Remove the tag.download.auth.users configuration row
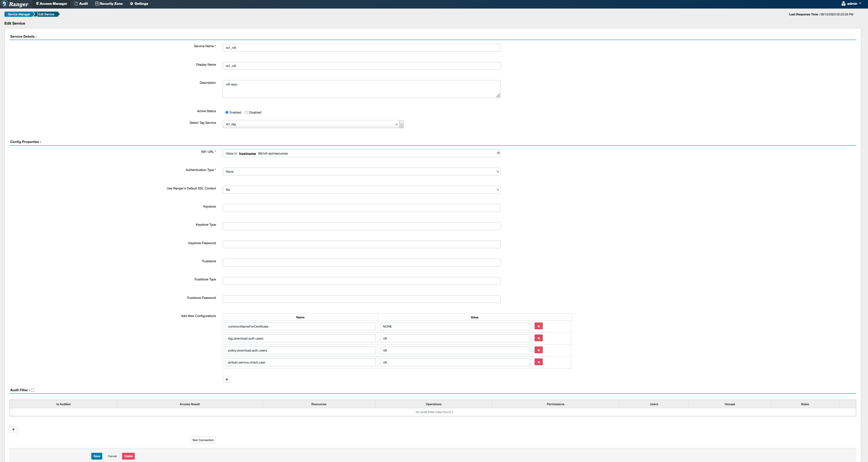 coord(539,338)
